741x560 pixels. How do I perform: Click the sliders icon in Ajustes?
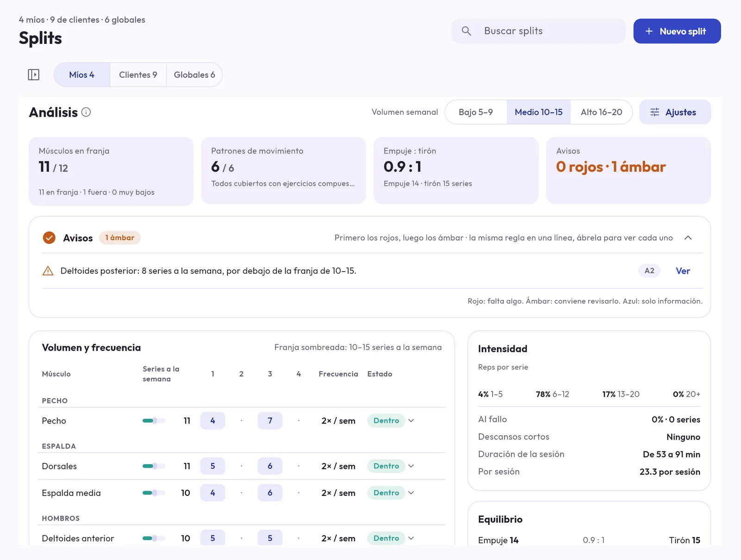coord(654,112)
